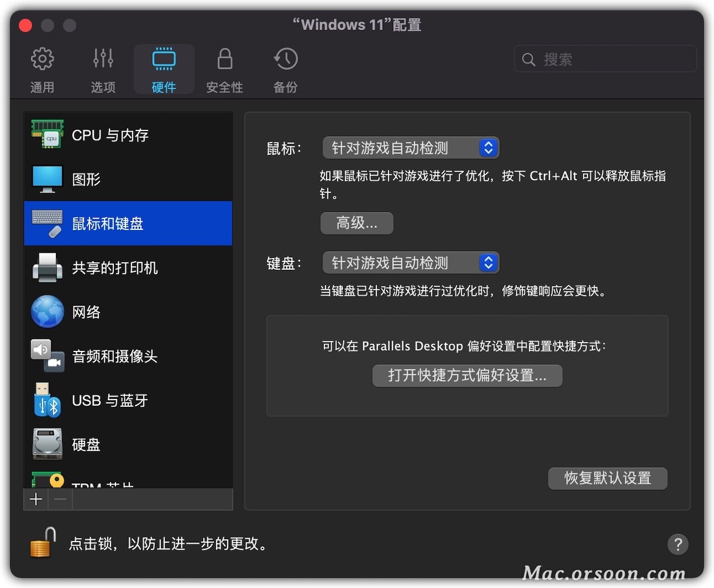Open 音频和摄像头 settings

coord(128,356)
